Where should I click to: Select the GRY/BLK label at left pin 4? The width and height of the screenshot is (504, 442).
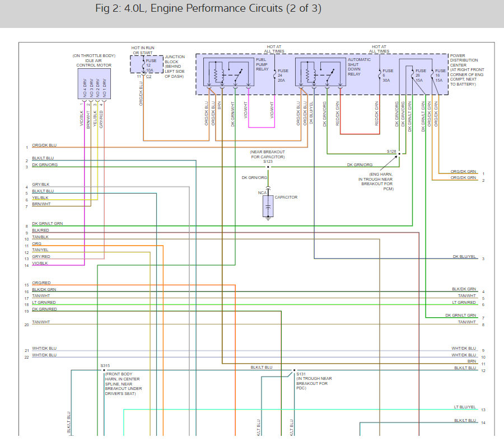[x=40, y=185]
